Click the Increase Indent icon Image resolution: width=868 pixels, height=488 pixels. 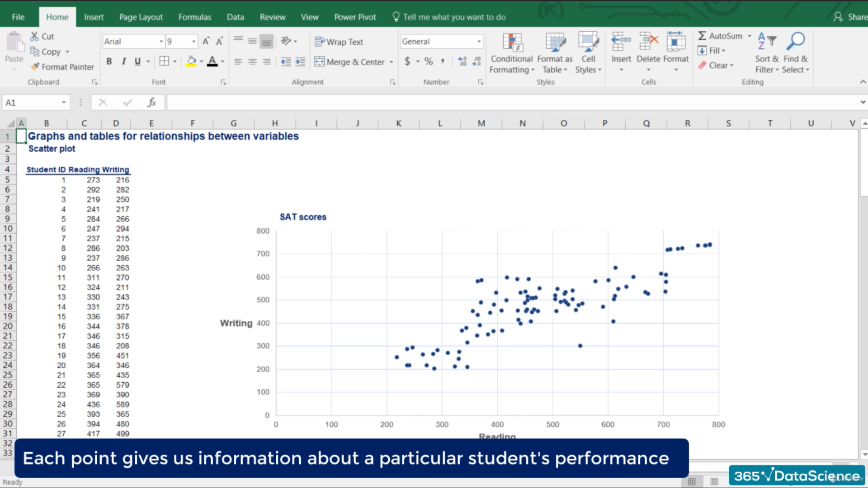(300, 62)
